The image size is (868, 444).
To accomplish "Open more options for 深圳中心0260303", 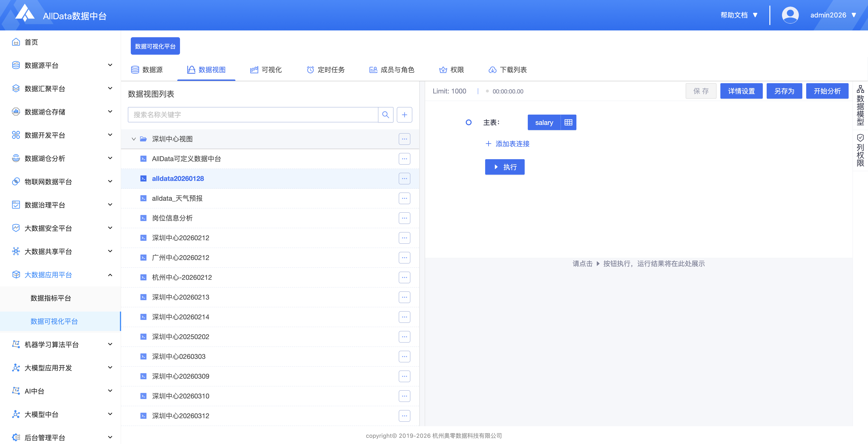I will pos(404,357).
